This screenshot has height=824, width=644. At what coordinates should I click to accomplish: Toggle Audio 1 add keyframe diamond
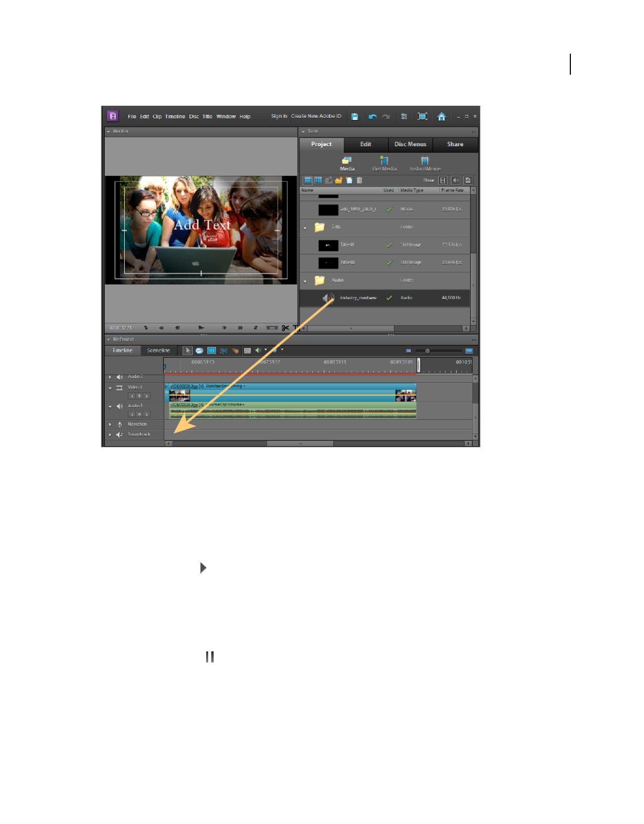139,414
